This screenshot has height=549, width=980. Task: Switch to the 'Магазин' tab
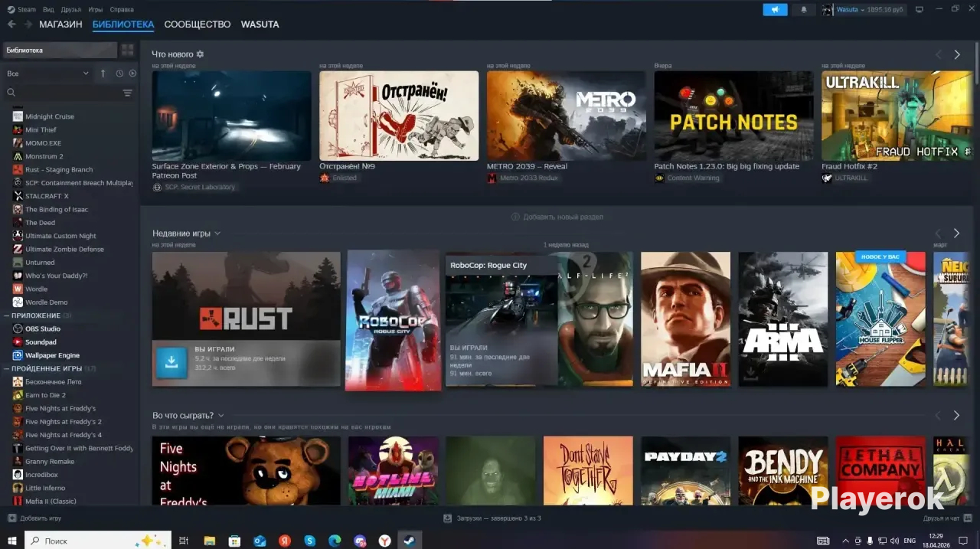(60, 25)
